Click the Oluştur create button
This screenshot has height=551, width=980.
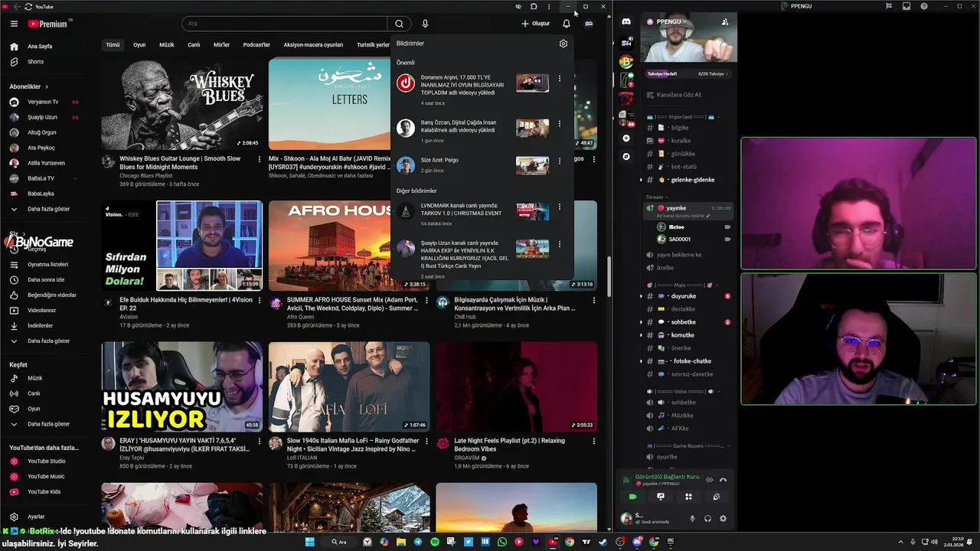tap(536, 24)
